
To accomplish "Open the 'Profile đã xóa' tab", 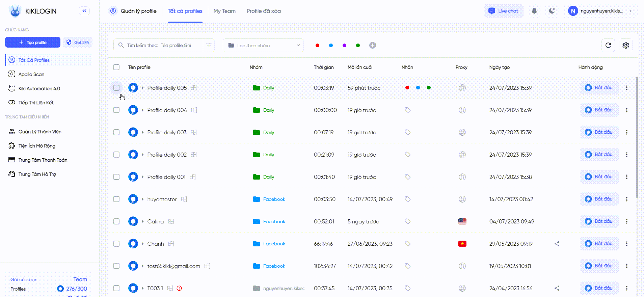I will coord(264,11).
